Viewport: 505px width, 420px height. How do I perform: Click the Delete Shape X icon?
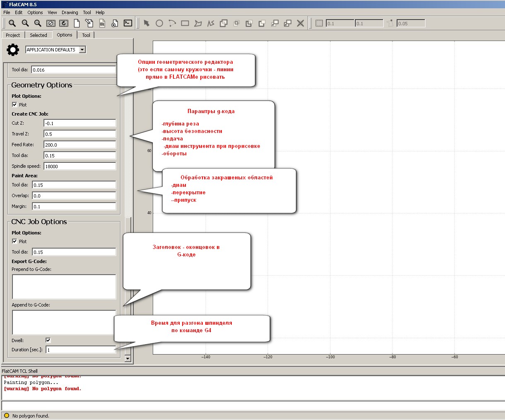(x=301, y=23)
